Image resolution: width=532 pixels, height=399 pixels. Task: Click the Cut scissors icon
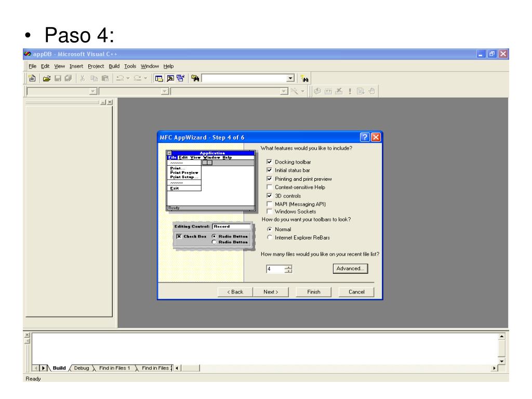[82, 78]
